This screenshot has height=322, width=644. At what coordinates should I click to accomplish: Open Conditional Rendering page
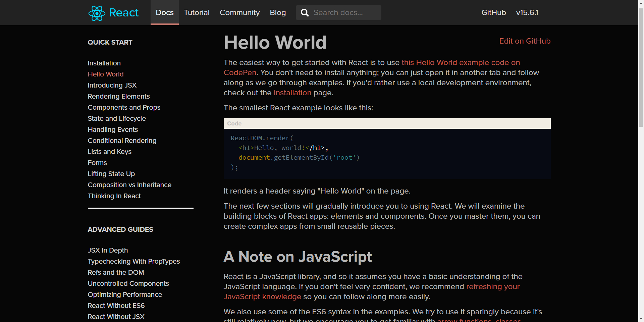tap(122, 141)
